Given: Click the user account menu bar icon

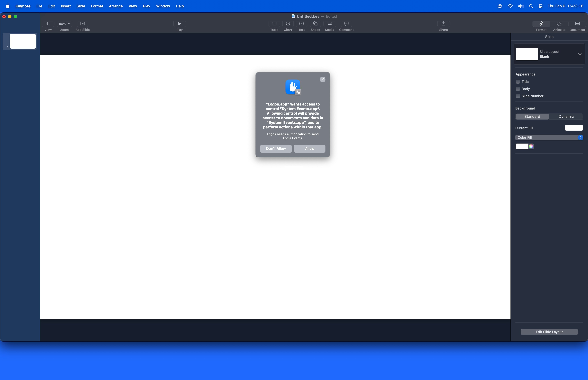Looking at the screenshot, I should pos(500,6).
